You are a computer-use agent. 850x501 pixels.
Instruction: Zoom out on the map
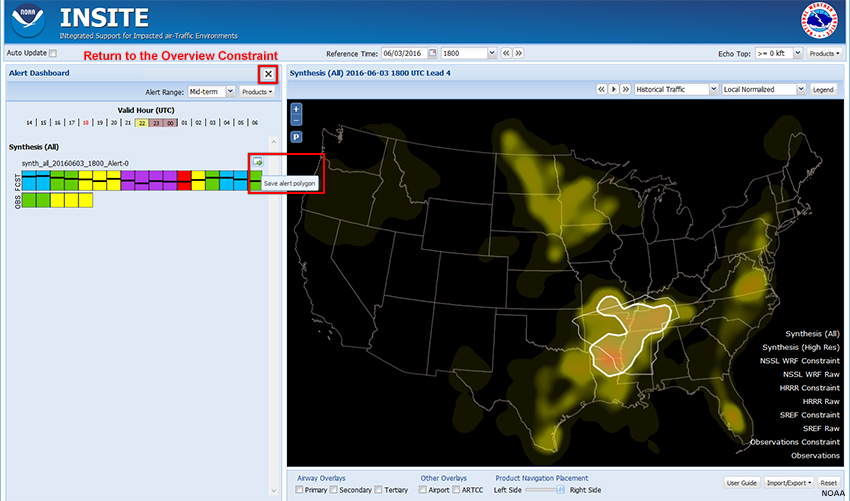click(296, 120)
